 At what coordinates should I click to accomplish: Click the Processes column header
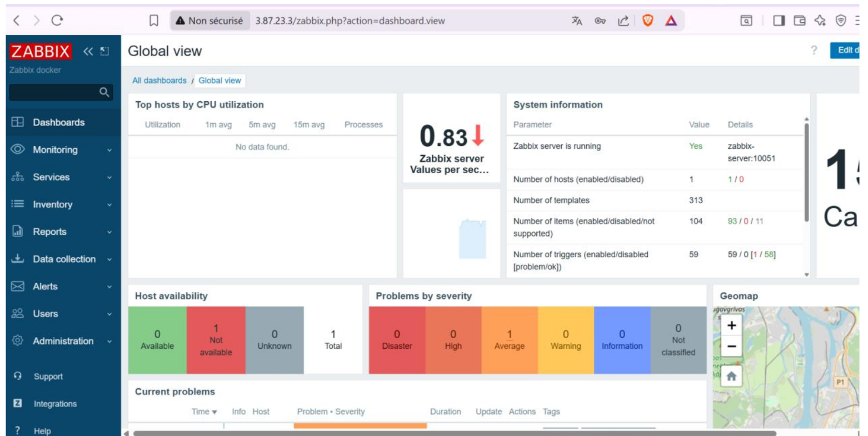coord(363,124)
